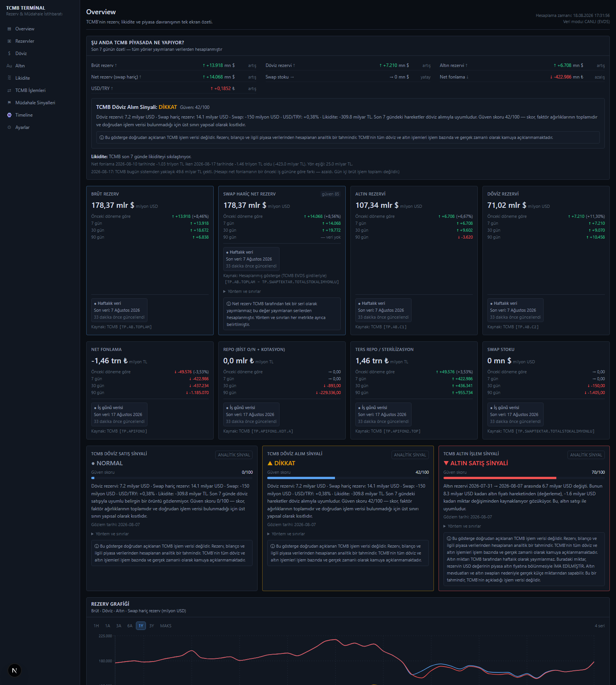This screenshot has height=685, width=616.
Task: Click the Overview sidebar icon
Action: click(9, 29)
